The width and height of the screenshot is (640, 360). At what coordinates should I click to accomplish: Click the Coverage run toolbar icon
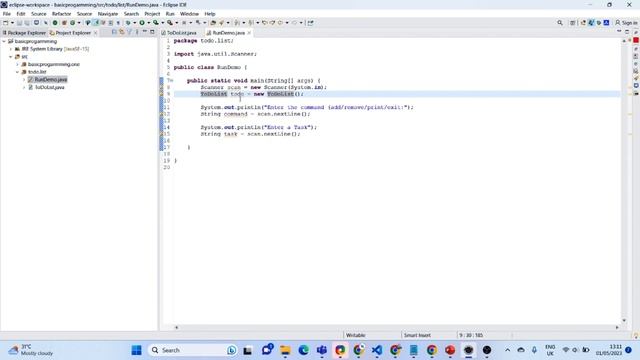point(156,23)
